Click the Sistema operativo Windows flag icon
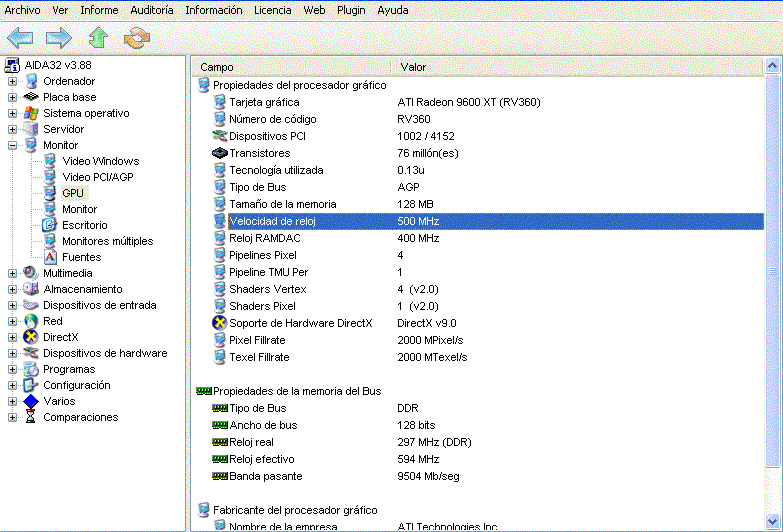The image size is (783, 532). coord(31,113)
